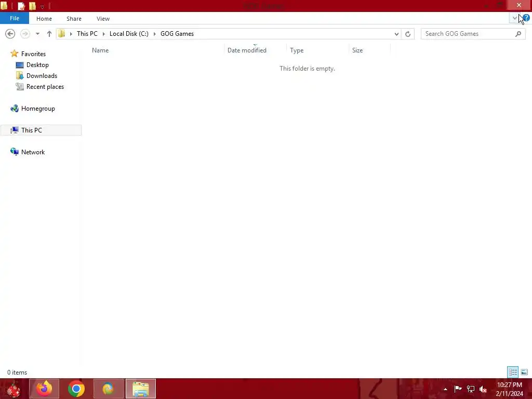The width and height of the screenshot is (532, 399).
Task: Click File Explorer on the taskbar
Action: click(141, 389)
